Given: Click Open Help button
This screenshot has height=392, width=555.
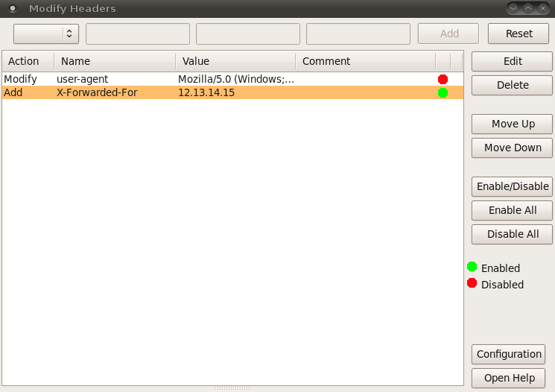Looking at the screenshot, I should click(509, 378).
